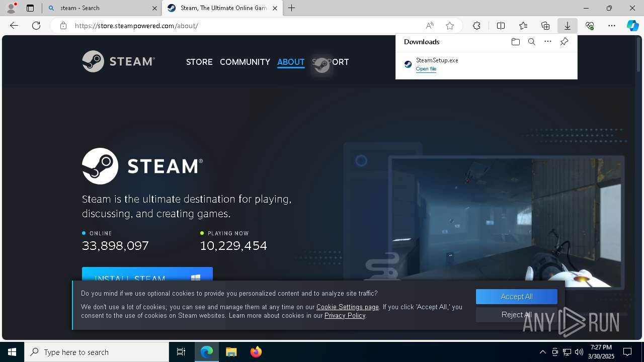Viewport: 644px width, 362px height.
Task: Open the Favorites list icon
Action: click(x=523, y=26)
